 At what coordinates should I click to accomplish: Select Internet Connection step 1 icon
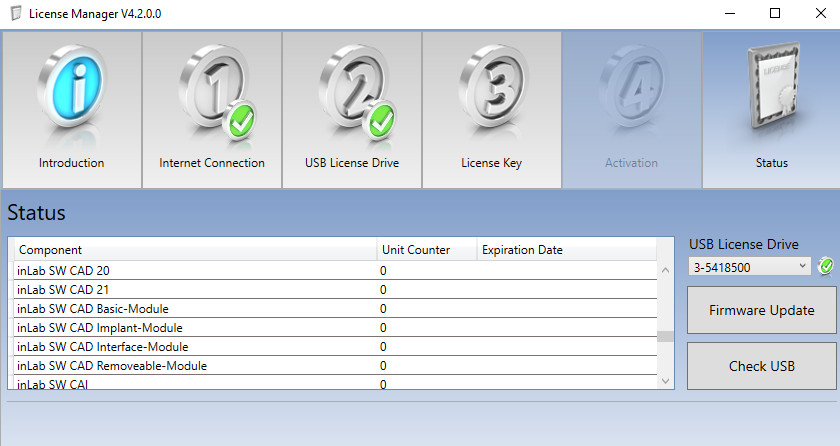pos(217,91)
